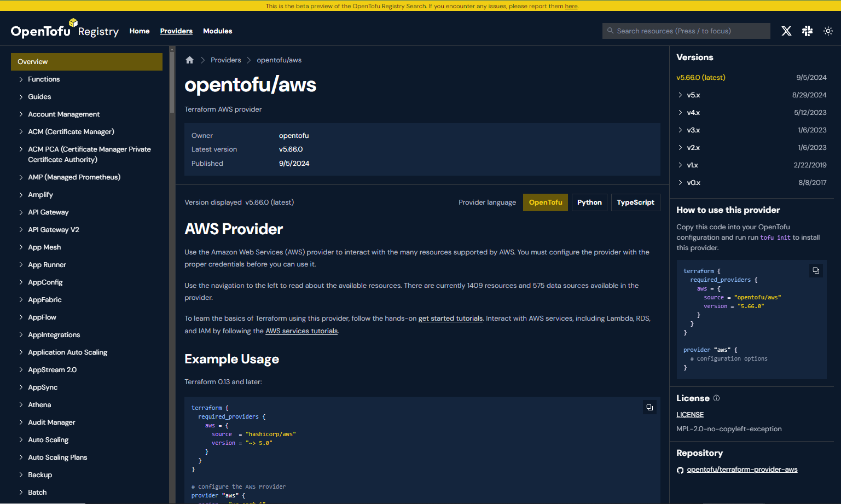
Task: Expand the AppConfig section
Action: (45, 282)
